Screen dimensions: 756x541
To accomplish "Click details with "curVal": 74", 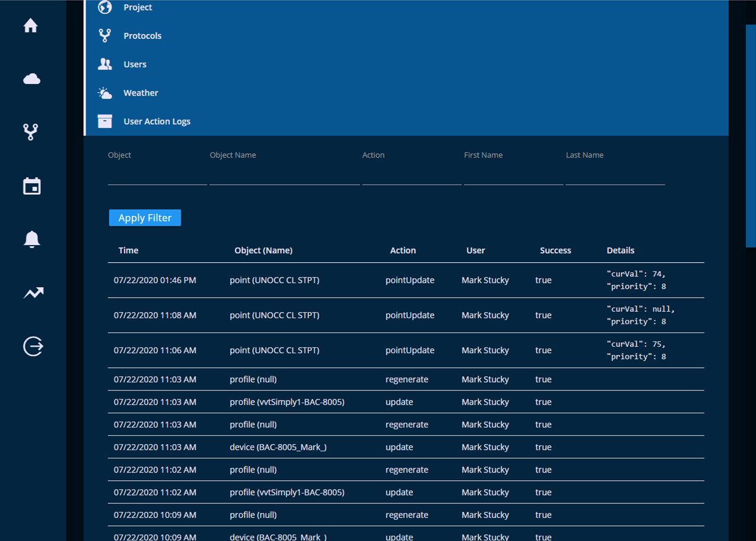I will click(636, 280).
